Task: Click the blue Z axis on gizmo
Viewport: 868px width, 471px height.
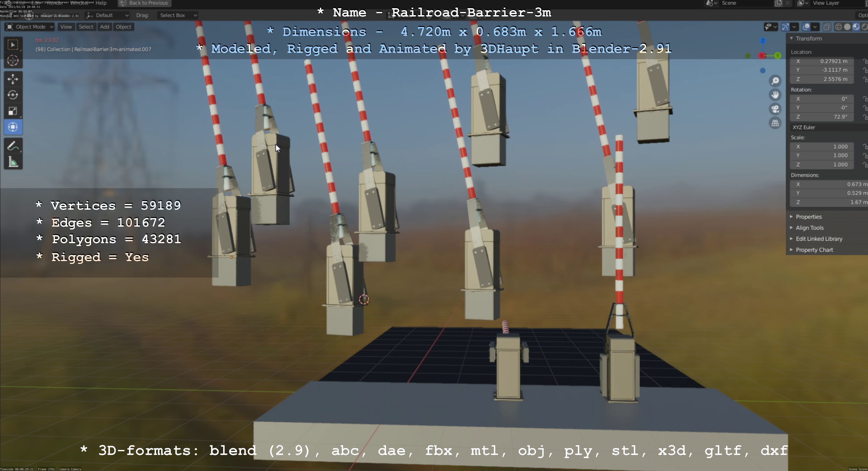Action: click(x=763, y=41)
